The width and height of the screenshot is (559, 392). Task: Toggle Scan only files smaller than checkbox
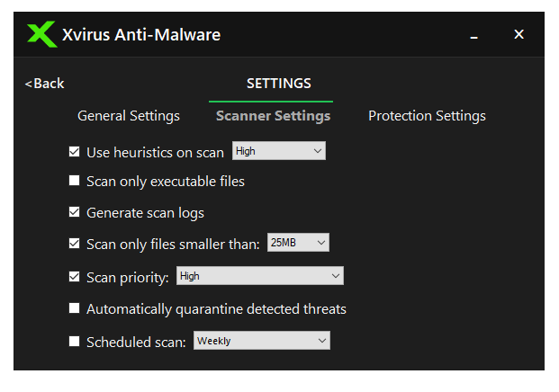pyautogui.click(x=75, y=243)
